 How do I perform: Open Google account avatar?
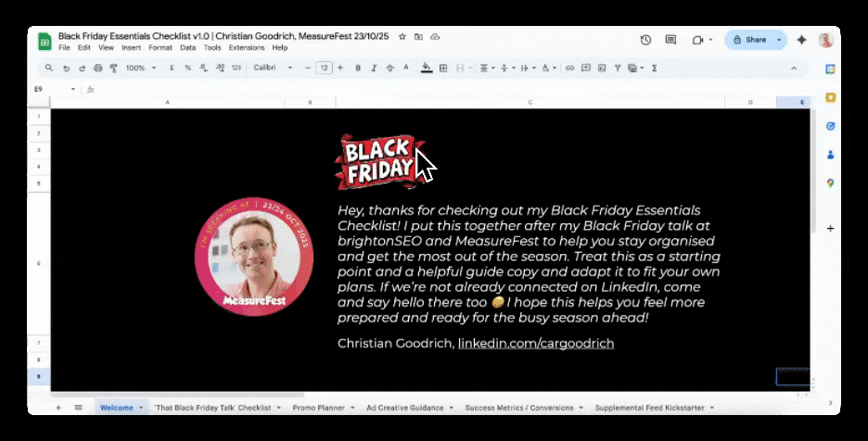tap(826, 40)
